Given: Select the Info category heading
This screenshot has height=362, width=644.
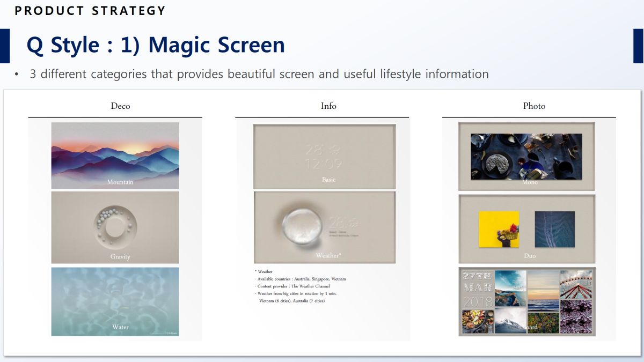Looking at the screenshot, I should (x=328, y=106).
